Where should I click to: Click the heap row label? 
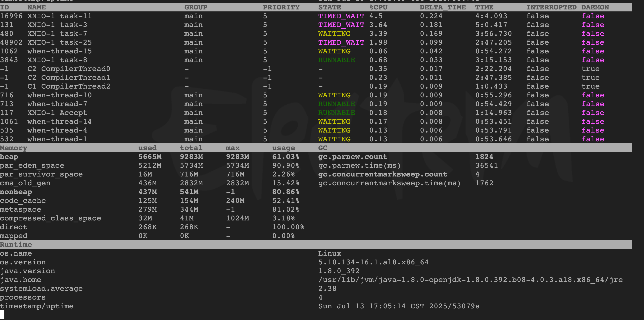9,157
